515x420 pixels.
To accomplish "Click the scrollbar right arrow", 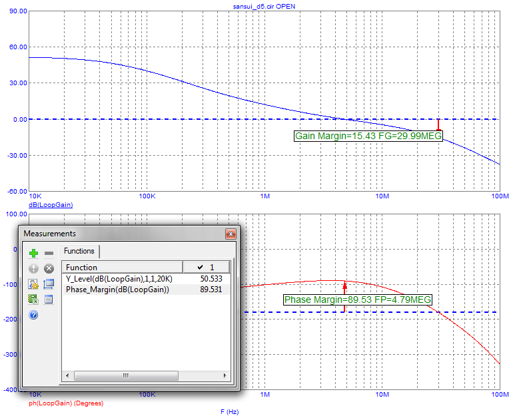I will click(x=225, y=375).
